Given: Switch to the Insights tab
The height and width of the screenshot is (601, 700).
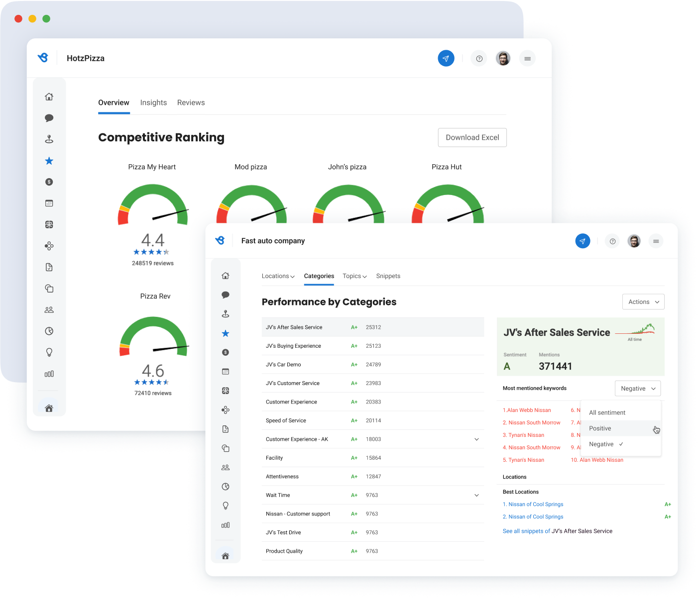Looking at the screenshot, I should click(x=153, y=102).
